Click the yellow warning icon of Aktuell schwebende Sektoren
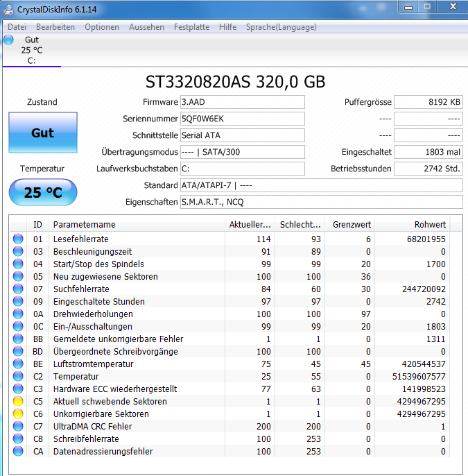The width and height of the screenshot is (468, 476). click(x=18, y=401)
